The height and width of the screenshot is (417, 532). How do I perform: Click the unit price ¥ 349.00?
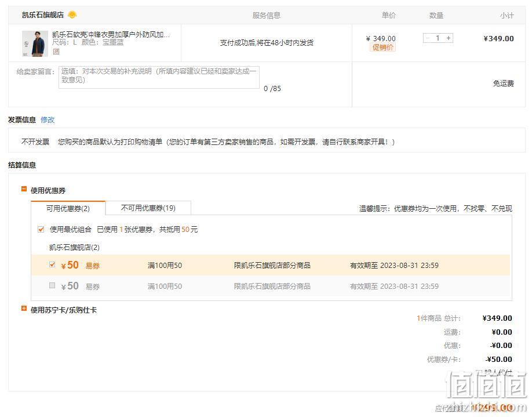tap(381, 38)
